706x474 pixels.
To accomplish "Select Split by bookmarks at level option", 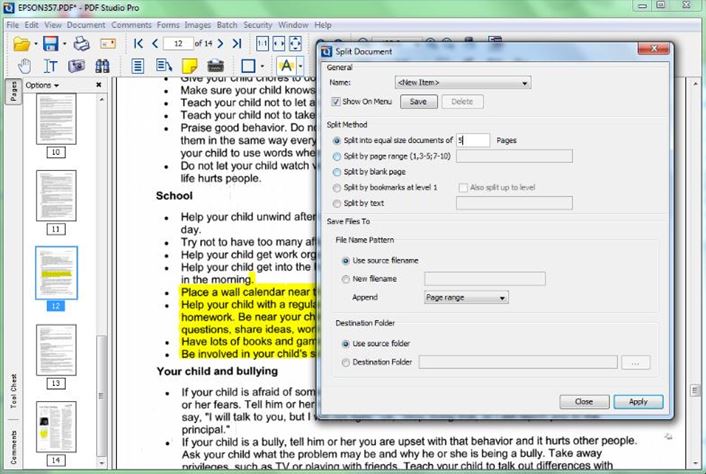I will [x=336, y=188].
